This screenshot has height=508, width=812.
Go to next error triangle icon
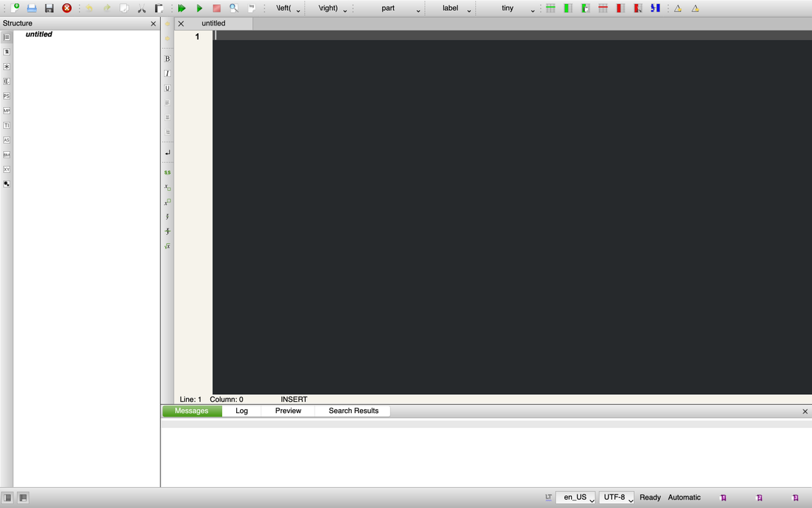click(x=695, y=8)
